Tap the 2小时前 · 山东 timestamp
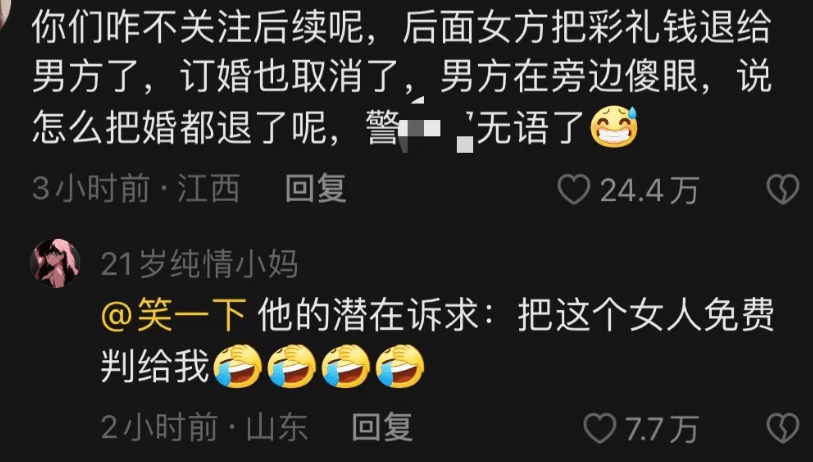The image size is (813, 462). click(204, 427)
